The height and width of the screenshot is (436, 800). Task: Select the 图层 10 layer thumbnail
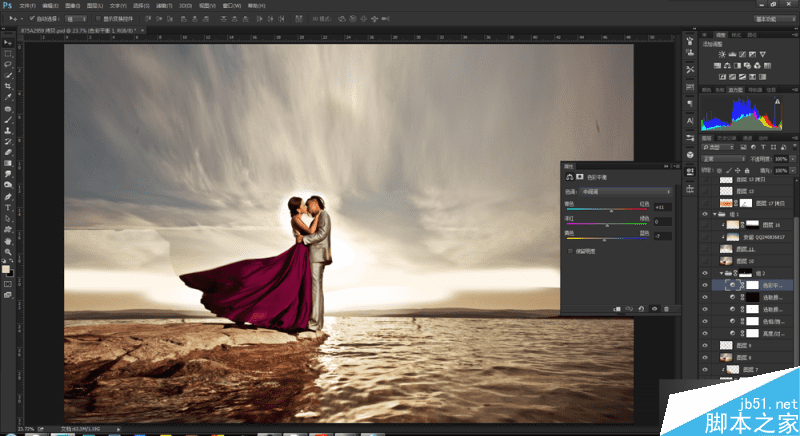[x=727, y=260]
